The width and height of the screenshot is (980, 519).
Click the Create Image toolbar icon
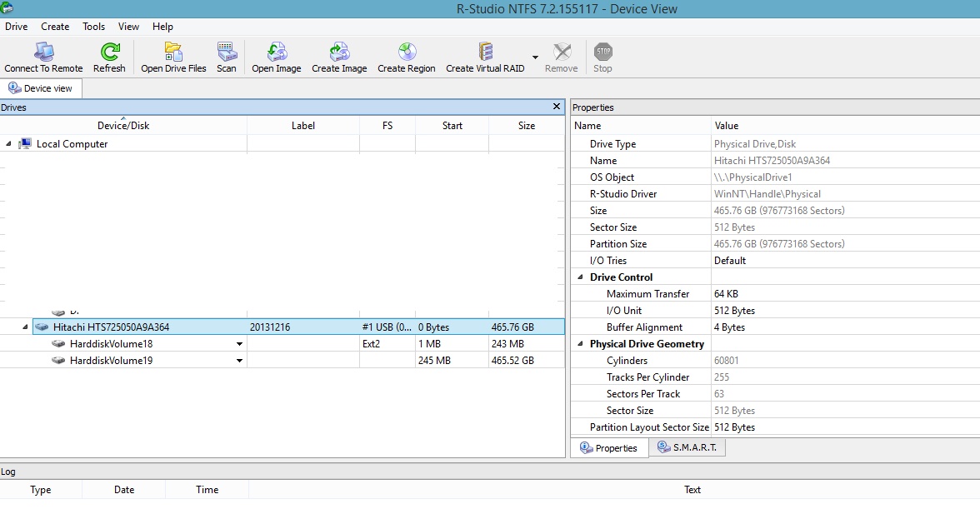tap(339, 52)
